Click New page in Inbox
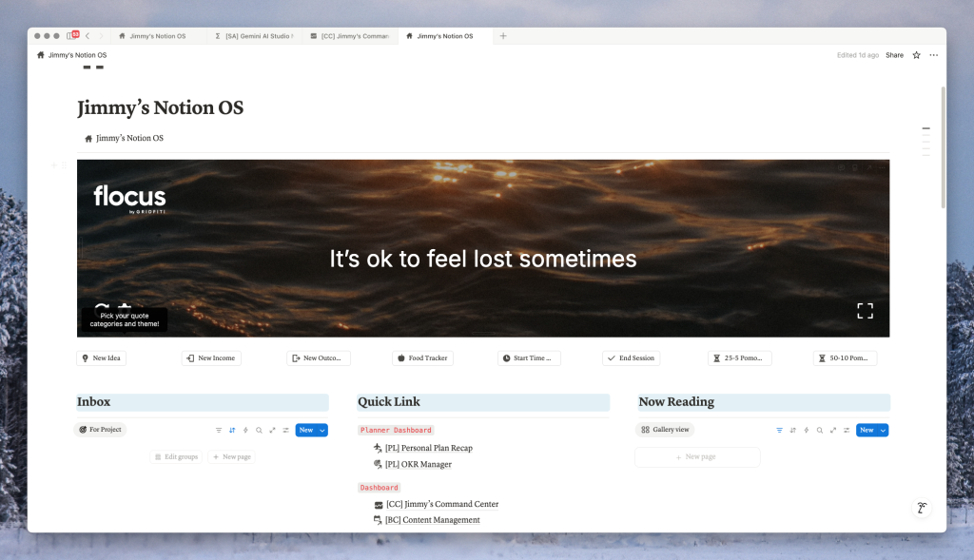 (232, 457)
